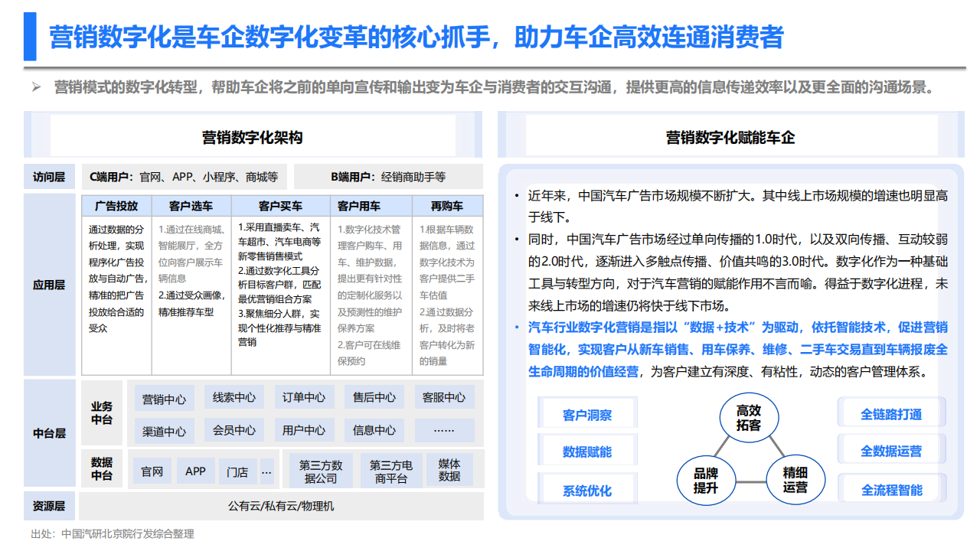Select the 售后中心 box
Image resolution: width=980 pixels, height=551 pixels.
click(374, 397)
